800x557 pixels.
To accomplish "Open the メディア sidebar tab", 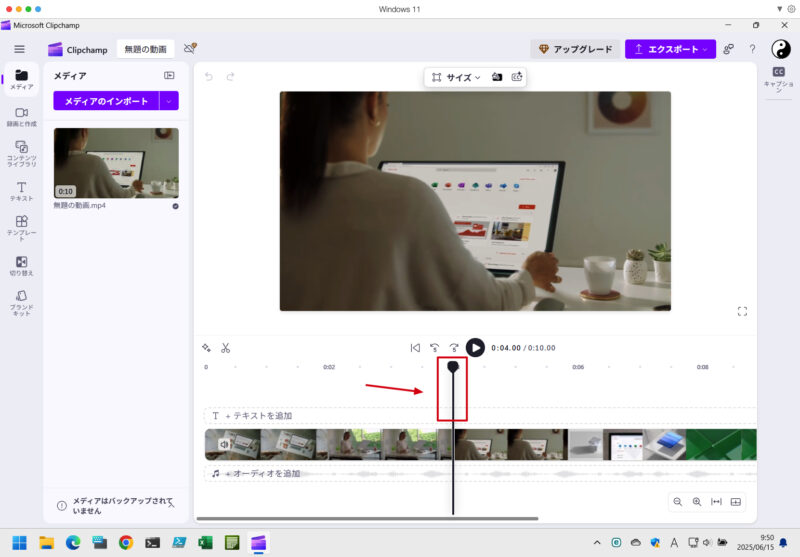I will 21,79.
